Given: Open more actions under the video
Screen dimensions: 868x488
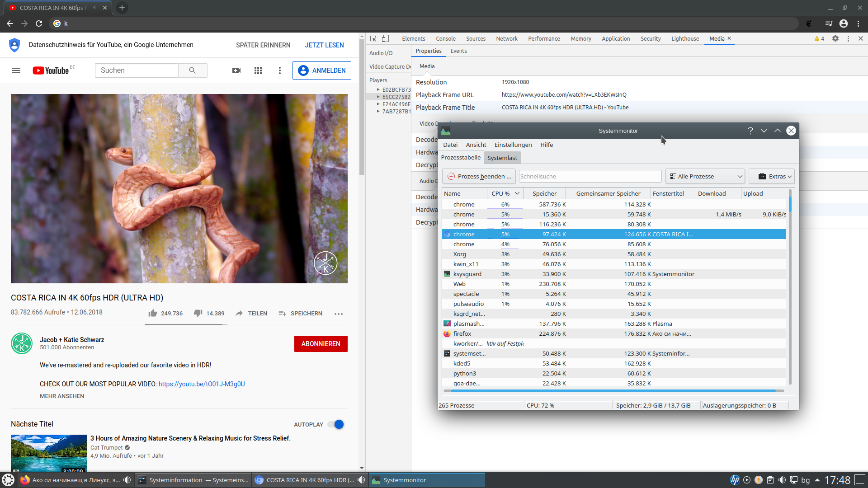Looking at the screenshot, I should [339, 314].
